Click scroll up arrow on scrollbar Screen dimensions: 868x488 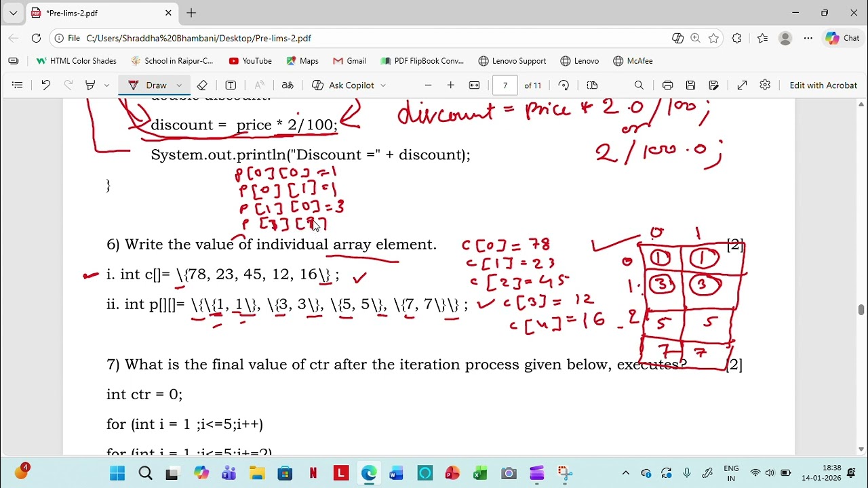(x=861, y=104)
